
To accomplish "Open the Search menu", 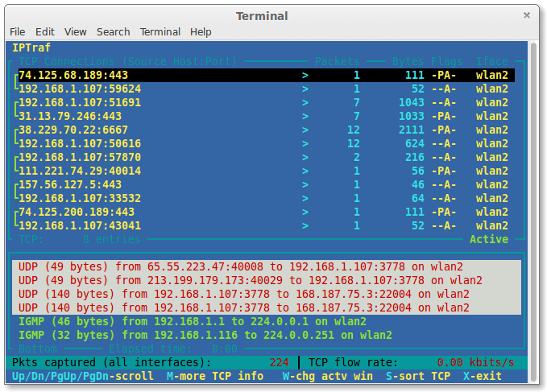I will click(x=114, y=31).
